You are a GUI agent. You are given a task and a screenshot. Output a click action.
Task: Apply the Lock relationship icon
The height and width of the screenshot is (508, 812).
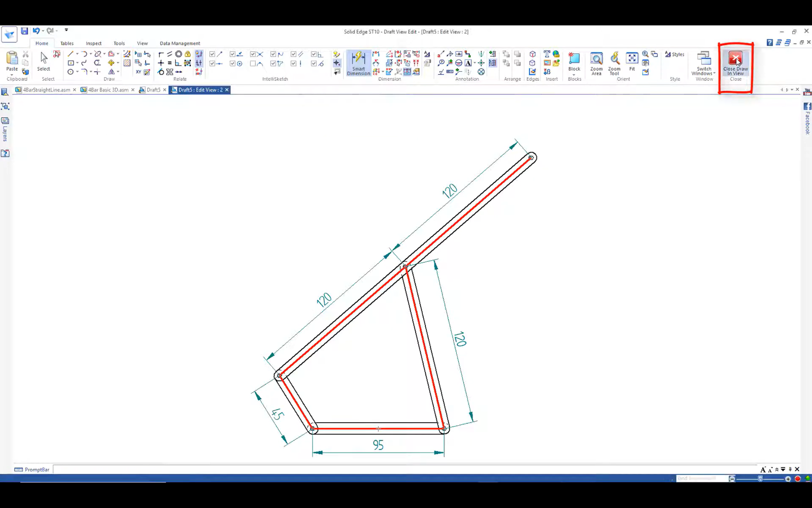click(x=187, y=54)
